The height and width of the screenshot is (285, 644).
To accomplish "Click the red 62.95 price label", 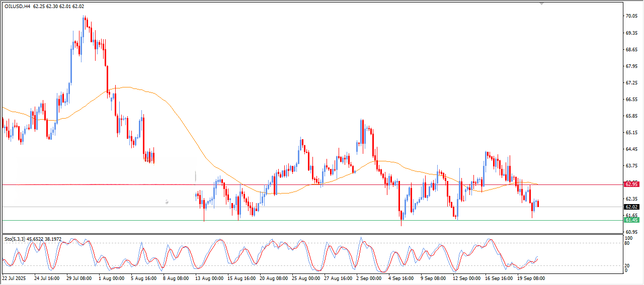I will click(631, 184).
